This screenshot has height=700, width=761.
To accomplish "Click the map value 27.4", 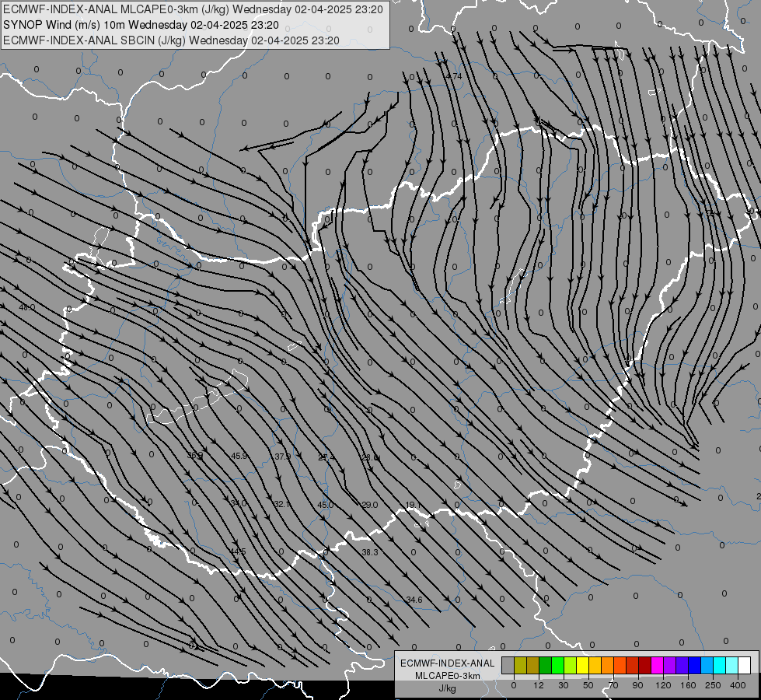I will click(326, 457).
